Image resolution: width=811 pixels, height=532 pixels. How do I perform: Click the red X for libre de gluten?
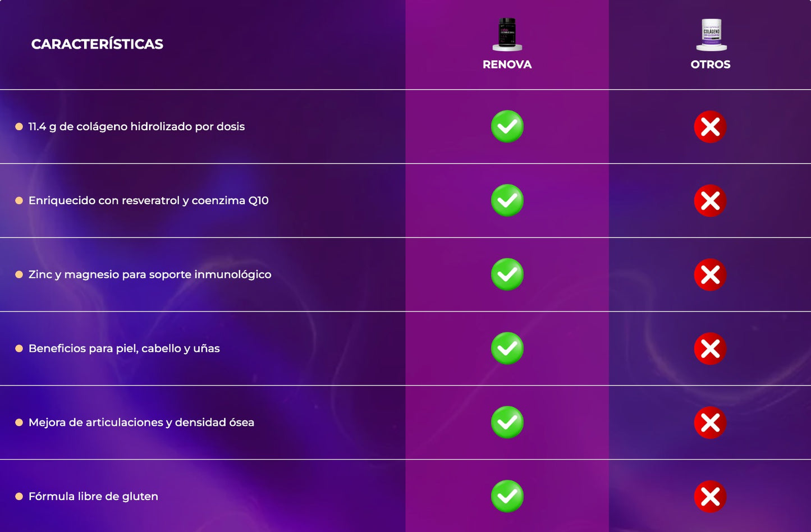tap(711, 497)
